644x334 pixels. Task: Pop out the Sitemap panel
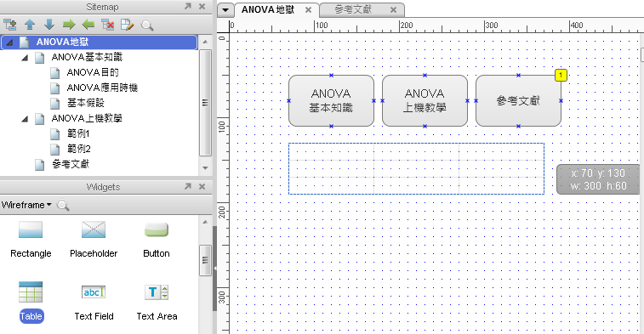coord(188,6)
